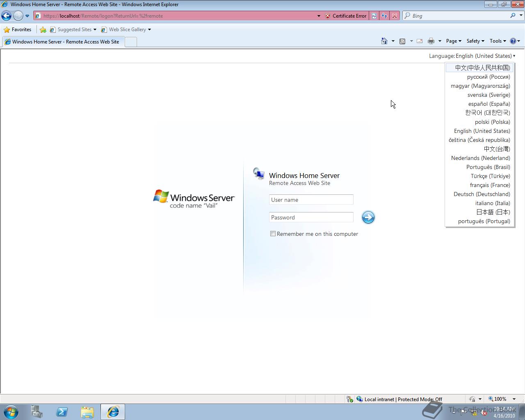Screen dimensions: 525x420
Task: Click the Password field
Action: (x=311, y=217)
